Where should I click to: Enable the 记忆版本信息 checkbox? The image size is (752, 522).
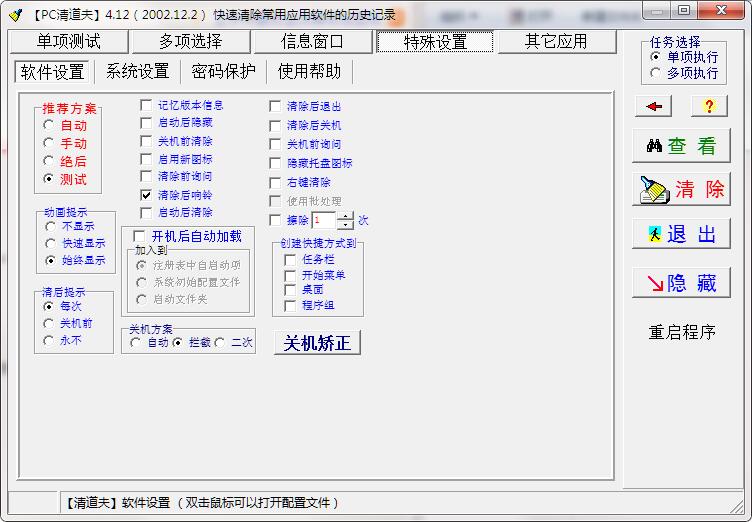pyautogui.click(x=147, y=105)
